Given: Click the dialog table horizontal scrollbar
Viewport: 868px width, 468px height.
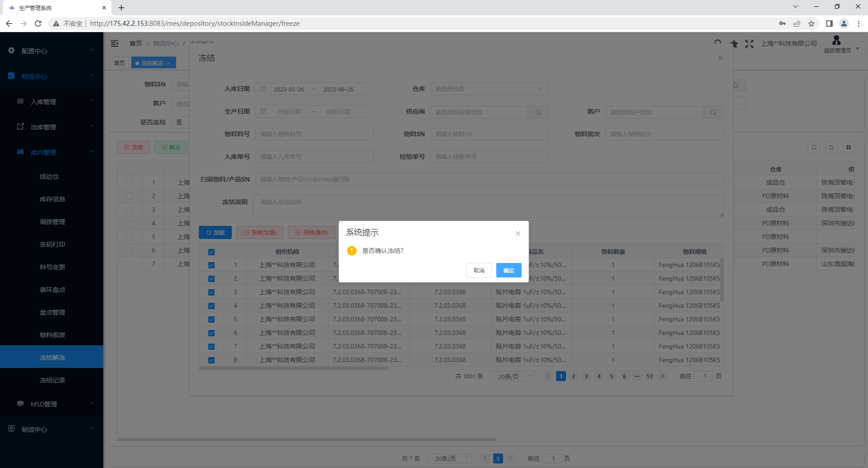Looking at the screenshot, I should (x=294, y=368).
